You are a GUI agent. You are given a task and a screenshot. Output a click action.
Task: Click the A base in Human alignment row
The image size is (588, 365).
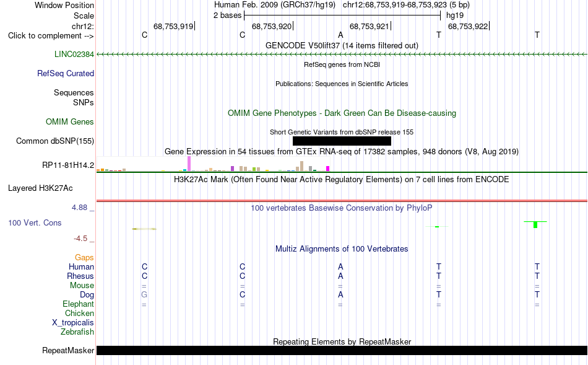[340, 266]
